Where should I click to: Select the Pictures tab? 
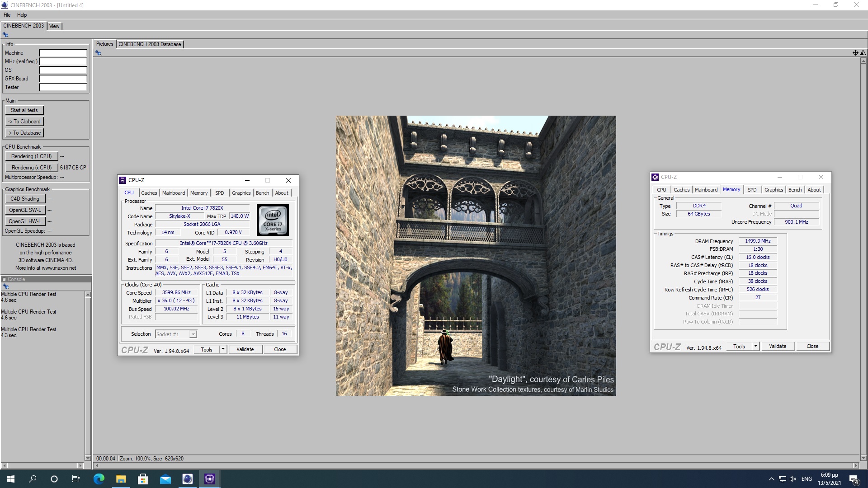pyautogui.click(x=104, y=44)
